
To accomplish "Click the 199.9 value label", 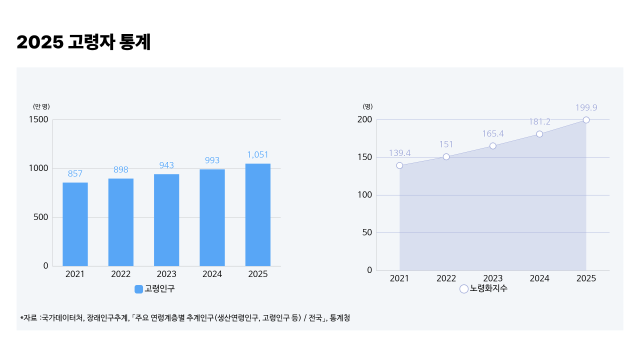I will coord(586,107).
